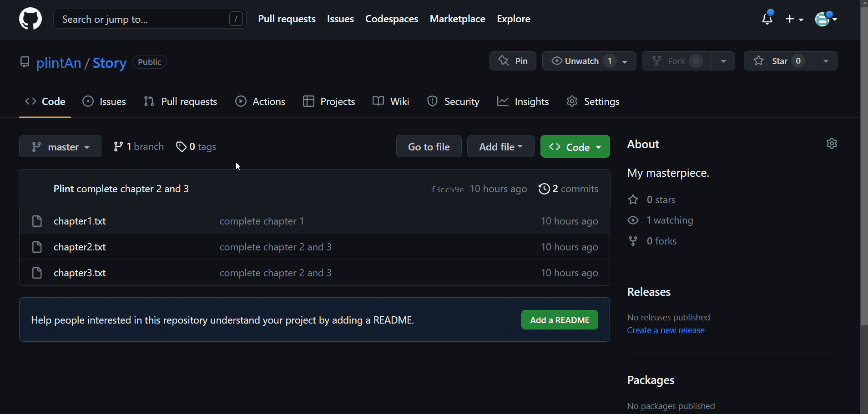
Task: Switch to the Settings tab
Action: coord(593,101)
